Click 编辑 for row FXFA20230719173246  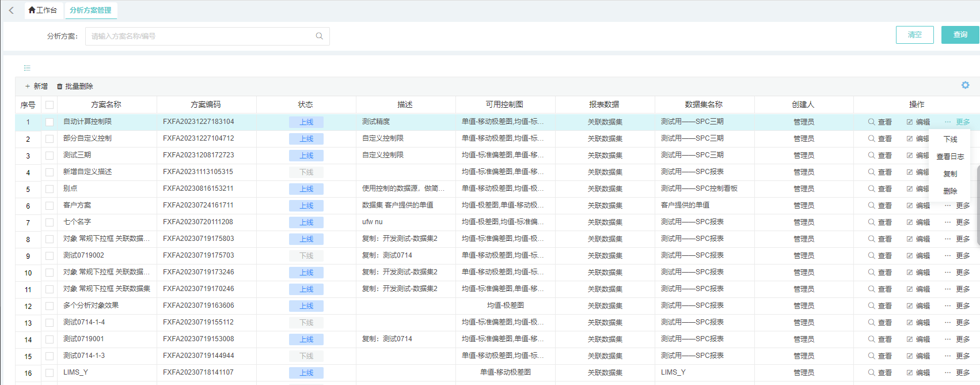(x=918, y=273)
